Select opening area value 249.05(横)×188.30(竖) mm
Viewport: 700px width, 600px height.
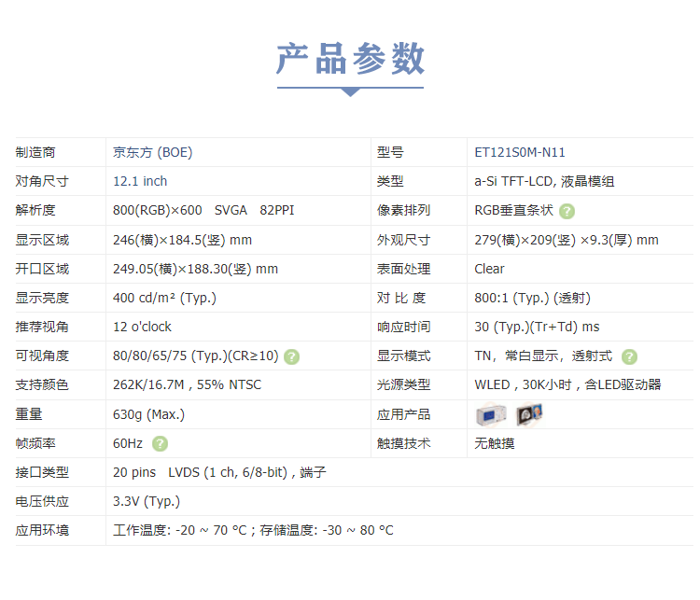(x=196, y=269)
